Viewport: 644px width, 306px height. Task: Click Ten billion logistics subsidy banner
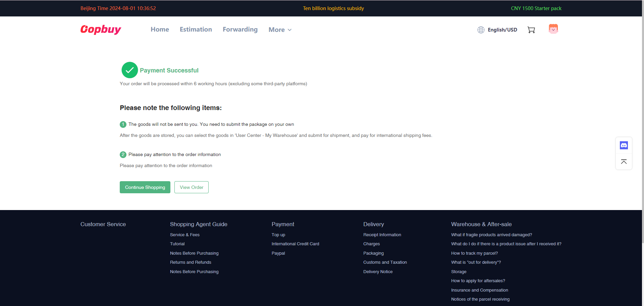coord(333,8)
